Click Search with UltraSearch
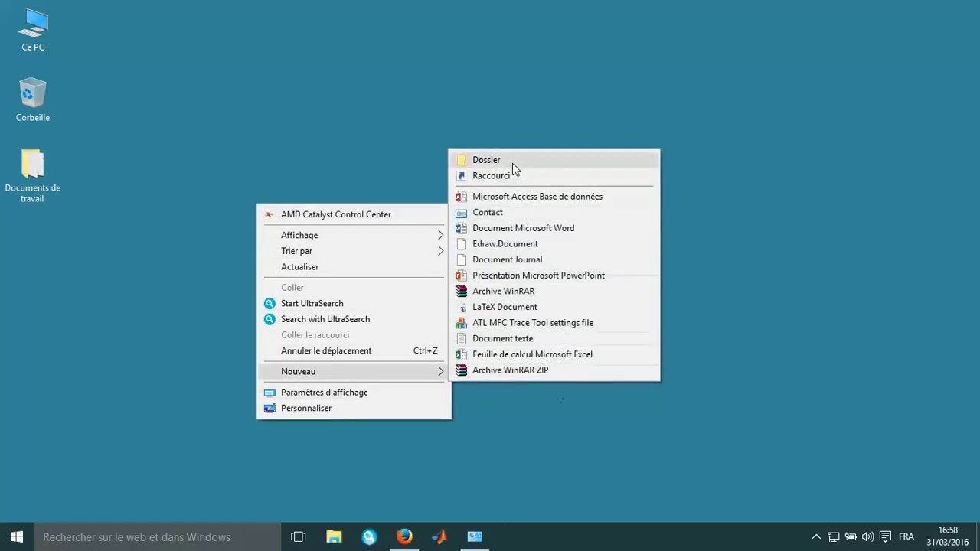The image size is (980, 551). 354,319
